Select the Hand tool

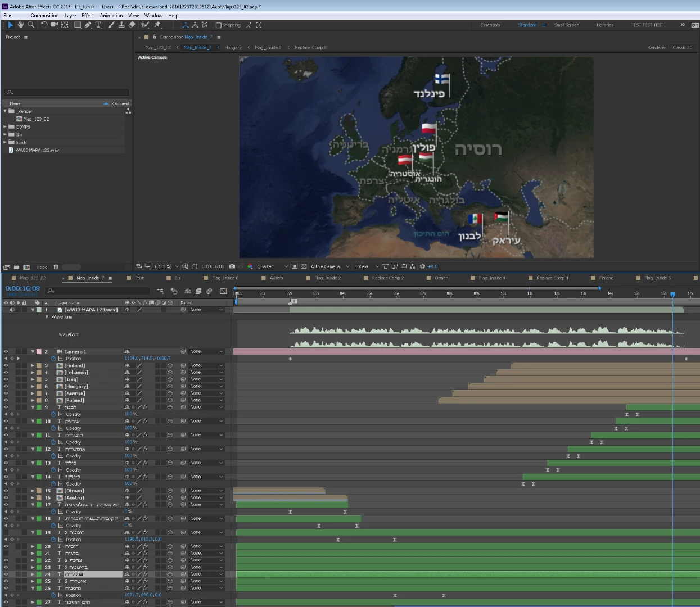coord(21,25)
